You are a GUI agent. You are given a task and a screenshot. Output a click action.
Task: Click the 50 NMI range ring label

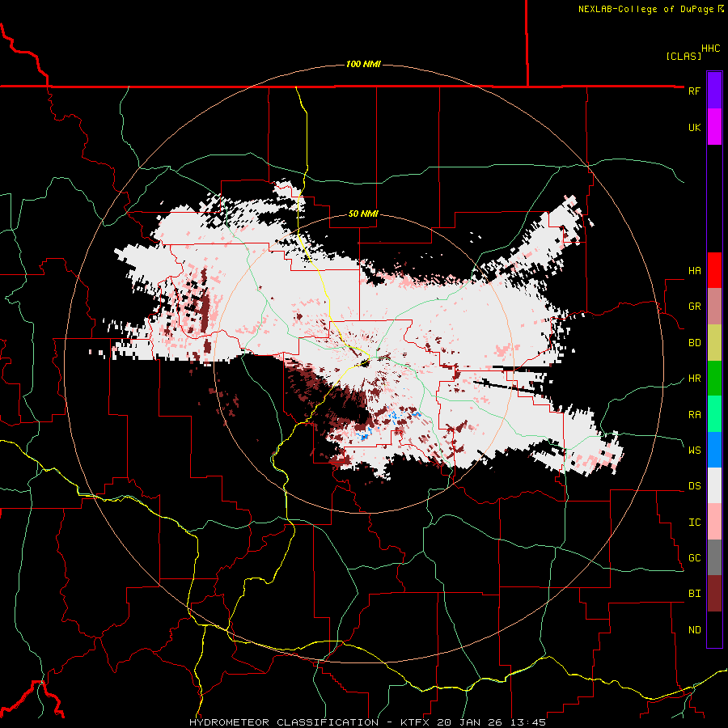pos(363,214)
